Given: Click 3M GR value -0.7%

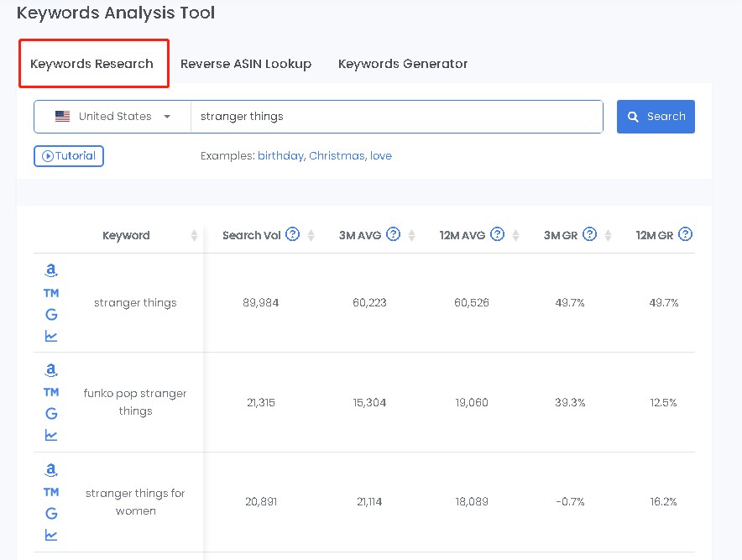Looking at the screenshot, I should pos(570,501).
